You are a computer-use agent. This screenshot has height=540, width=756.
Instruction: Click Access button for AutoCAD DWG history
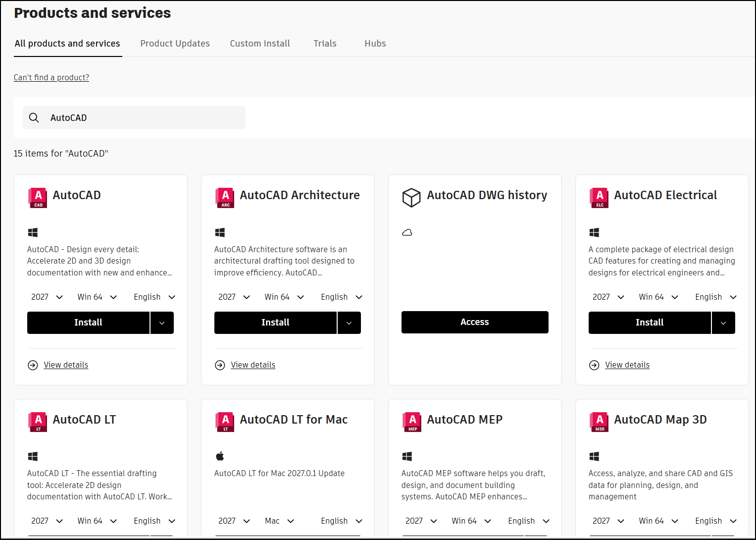(x=475, y=322)
